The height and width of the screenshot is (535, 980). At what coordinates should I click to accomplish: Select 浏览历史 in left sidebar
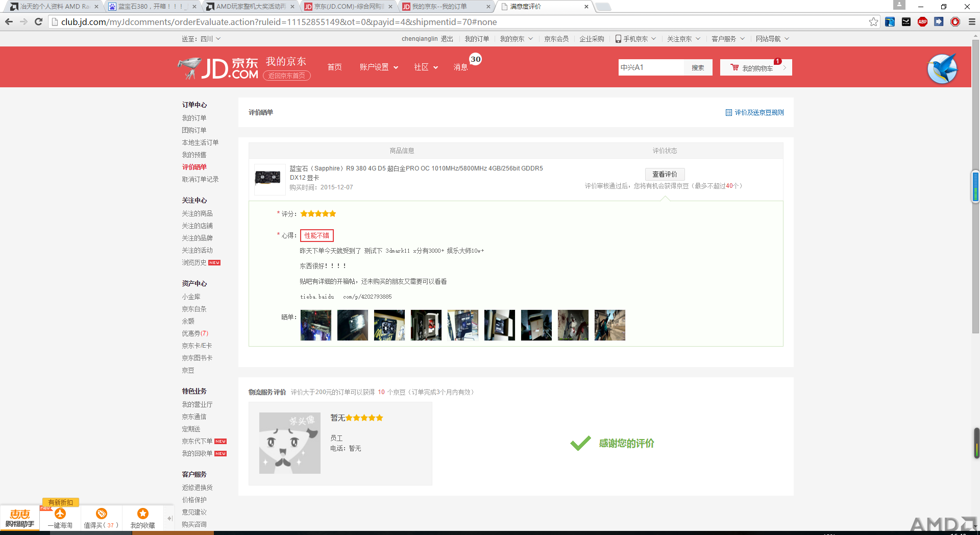pos(194,262)
